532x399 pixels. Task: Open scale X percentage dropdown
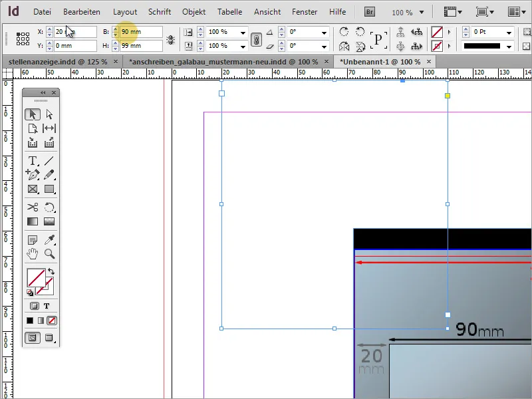pyautogui.click(x=243, y=33)
